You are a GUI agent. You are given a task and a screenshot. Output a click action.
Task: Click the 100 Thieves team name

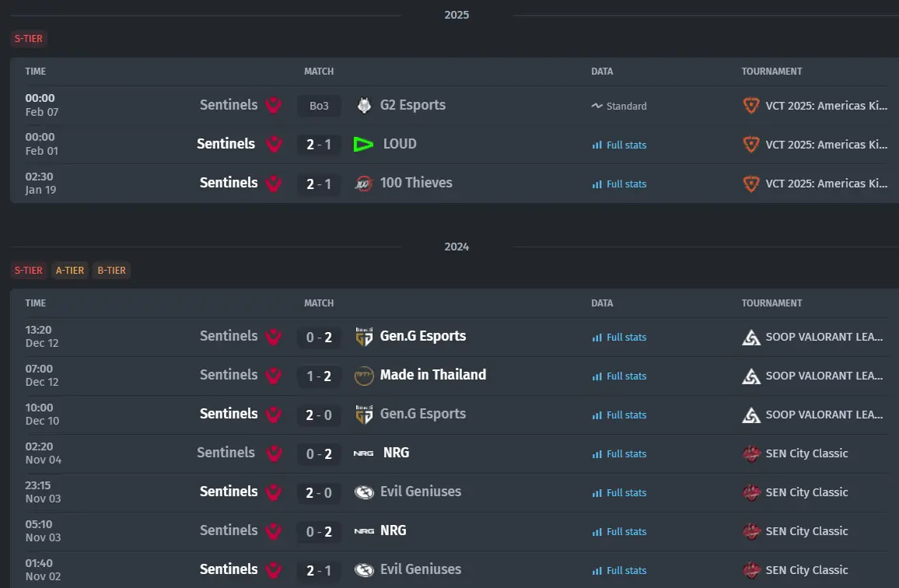click(416, 183)
